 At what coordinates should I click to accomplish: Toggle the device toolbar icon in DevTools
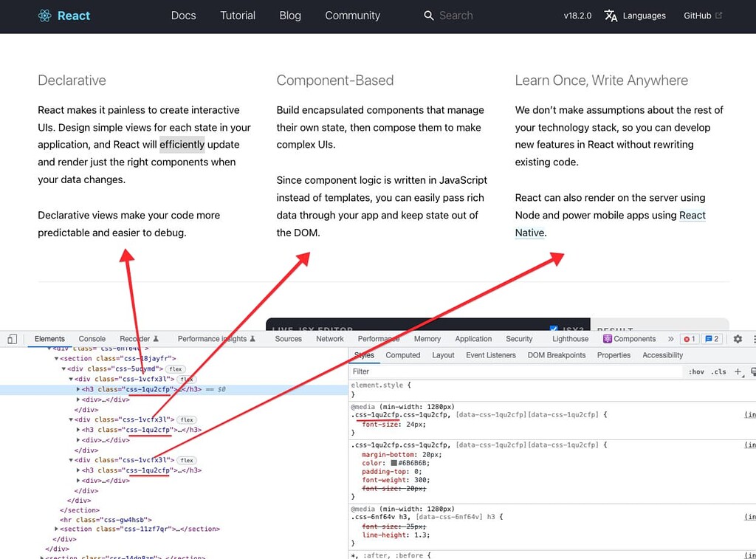click(x=12, y=339)
